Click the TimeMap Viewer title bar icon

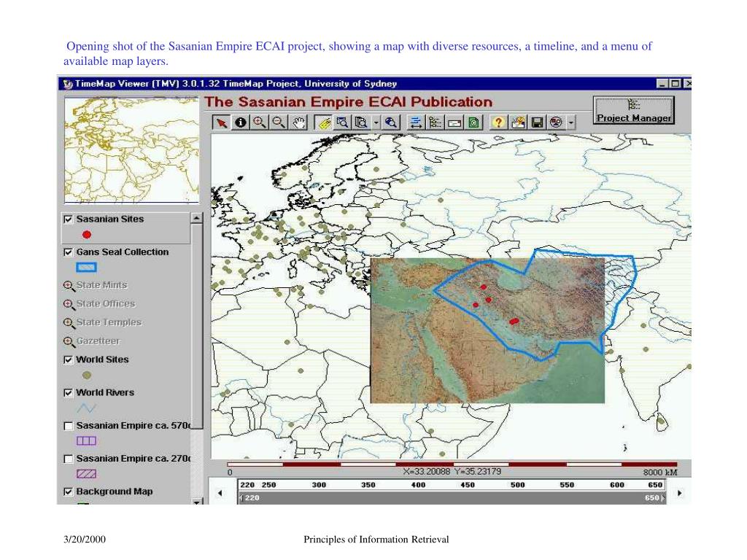click(68, 84)
